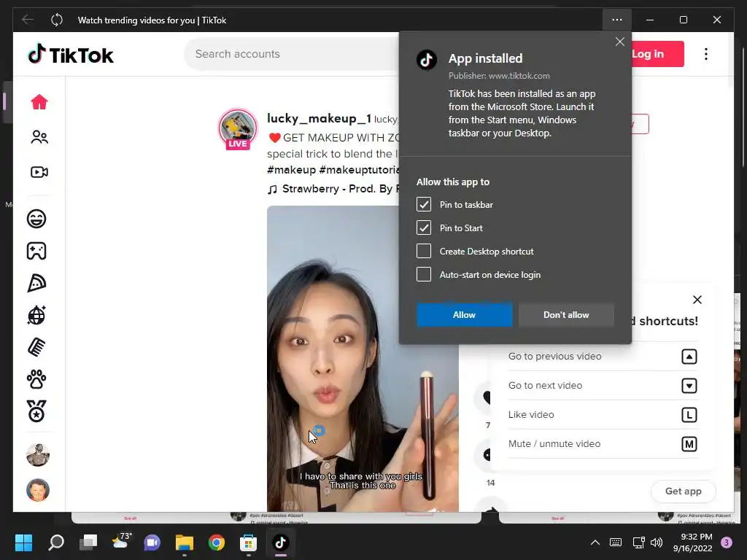Open the volume speaker tray icon
747x560 pixels.
tap(657, 542)
